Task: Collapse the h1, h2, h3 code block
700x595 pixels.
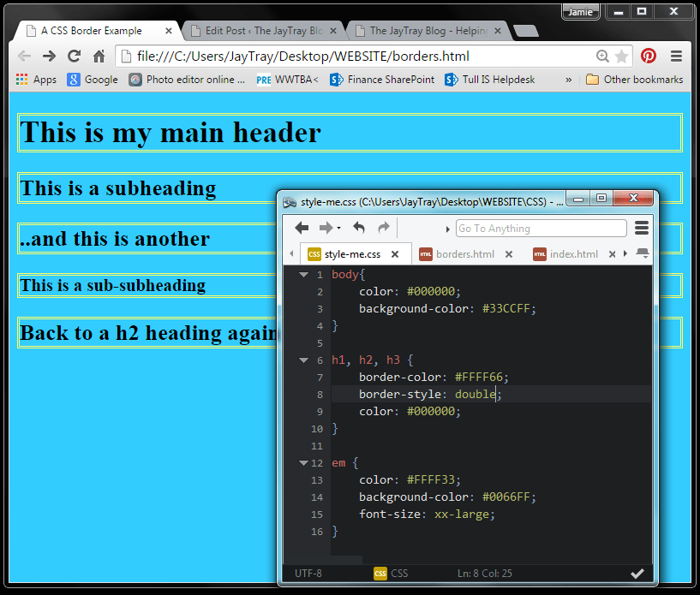Action: (x=303, y=360)
